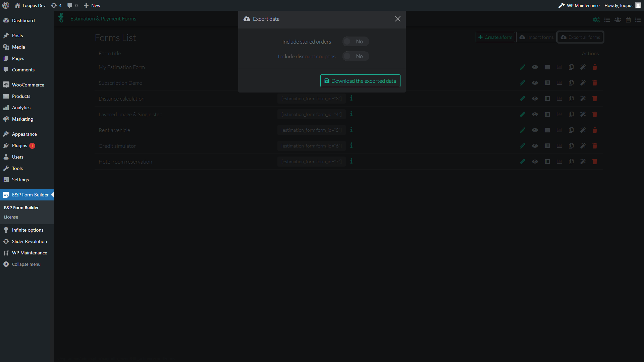Expand New content menu in admin bar
Image resolution: width=644 pixels, height=362 pixels.
(x=92, y=5)
